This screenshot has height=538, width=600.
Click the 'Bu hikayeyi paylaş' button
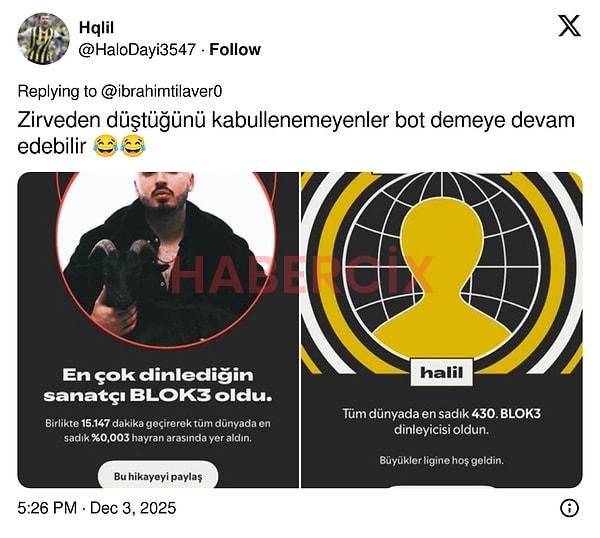point(158,476)
